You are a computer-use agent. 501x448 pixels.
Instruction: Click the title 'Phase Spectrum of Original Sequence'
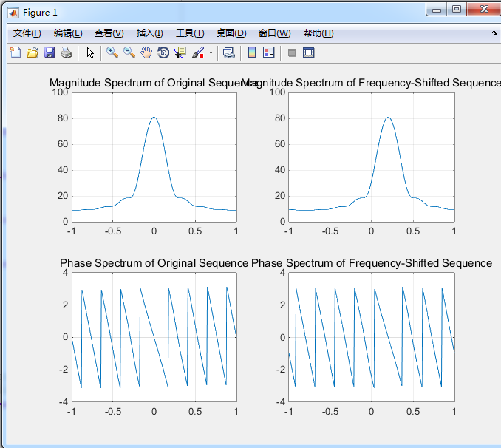point(154,263)
